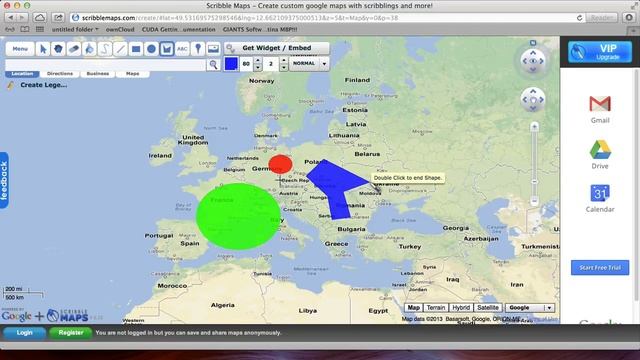Screen dimensions: 640x360
Task: Click Safari share button
Action: coord(58,18)
